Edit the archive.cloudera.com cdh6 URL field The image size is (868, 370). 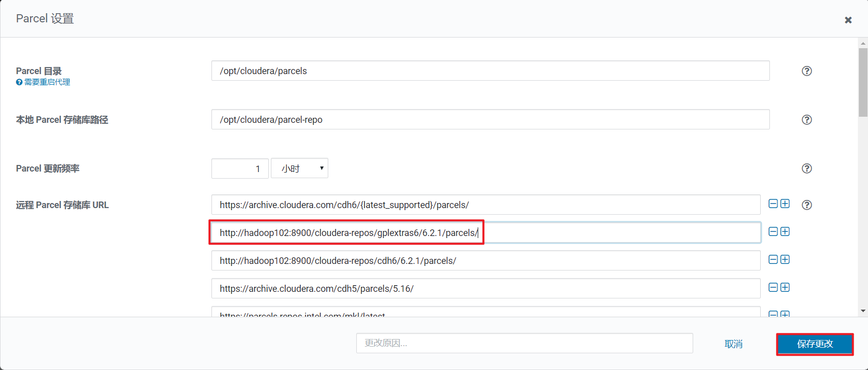tap(486, 205)
